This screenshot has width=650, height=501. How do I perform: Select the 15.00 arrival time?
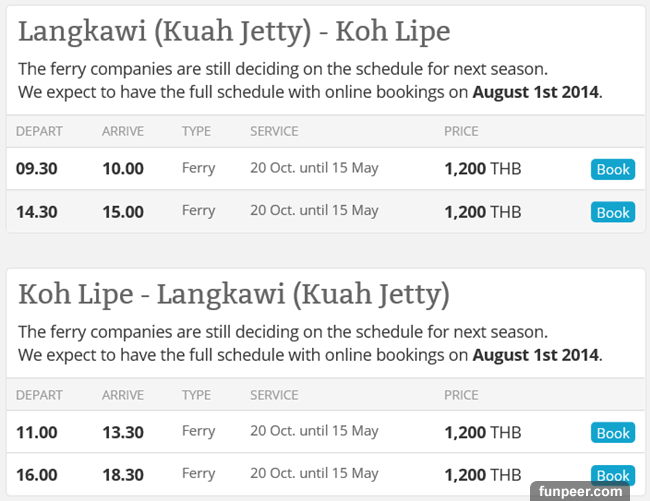(x=123, y=212)
